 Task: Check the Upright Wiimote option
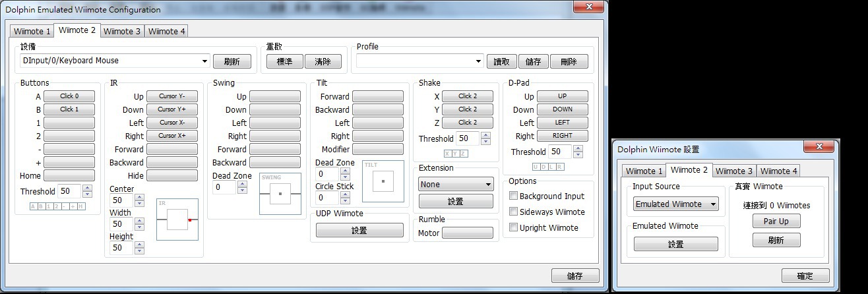514,227
